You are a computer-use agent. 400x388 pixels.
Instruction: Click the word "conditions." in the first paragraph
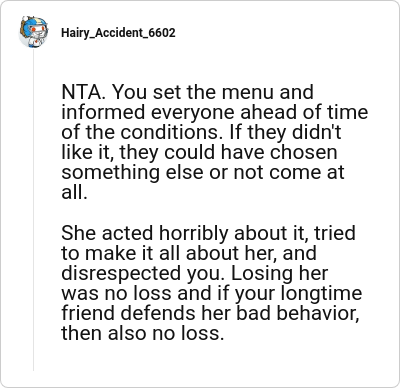click(x=172, y=132)
